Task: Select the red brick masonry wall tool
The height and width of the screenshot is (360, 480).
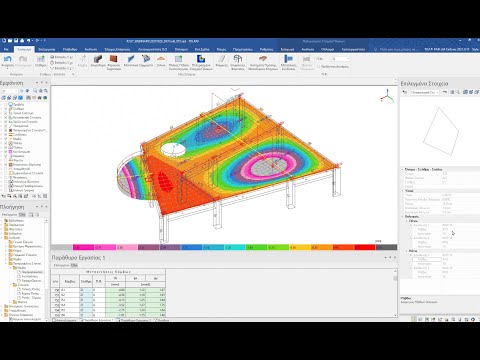Action: point(114,62)
